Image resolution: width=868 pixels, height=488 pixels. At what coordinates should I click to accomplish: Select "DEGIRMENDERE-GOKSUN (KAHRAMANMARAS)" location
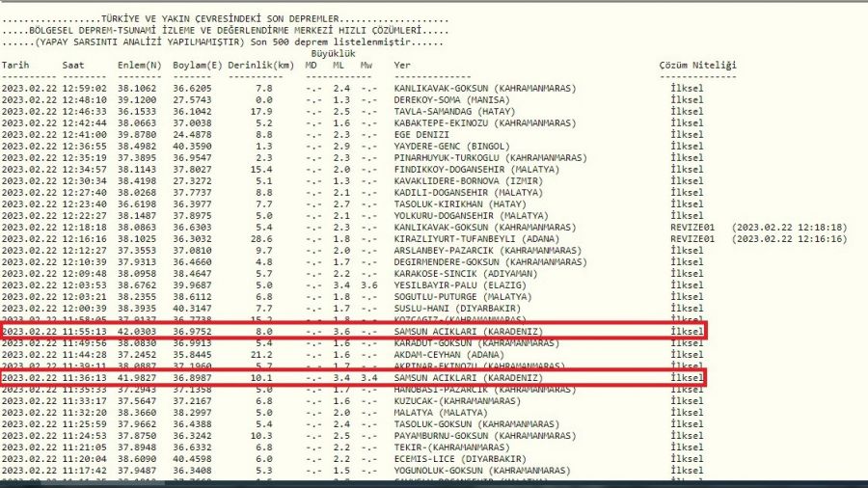pyautogui.click(x=491, y=263)
